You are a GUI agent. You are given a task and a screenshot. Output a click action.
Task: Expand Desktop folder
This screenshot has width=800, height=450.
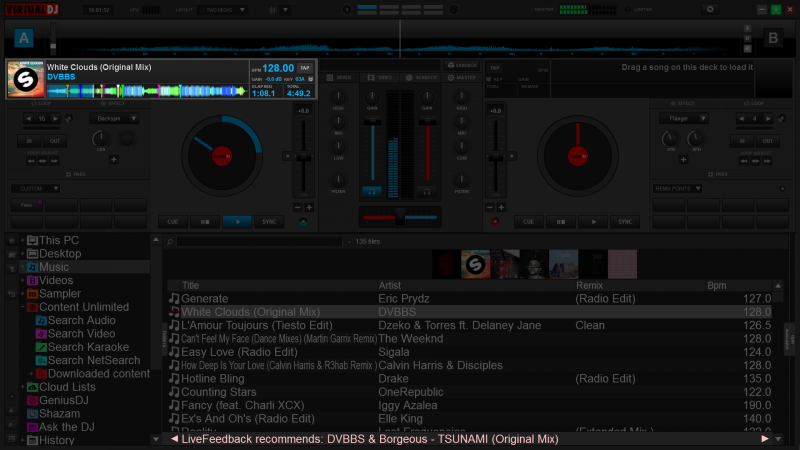pos(22,254)
